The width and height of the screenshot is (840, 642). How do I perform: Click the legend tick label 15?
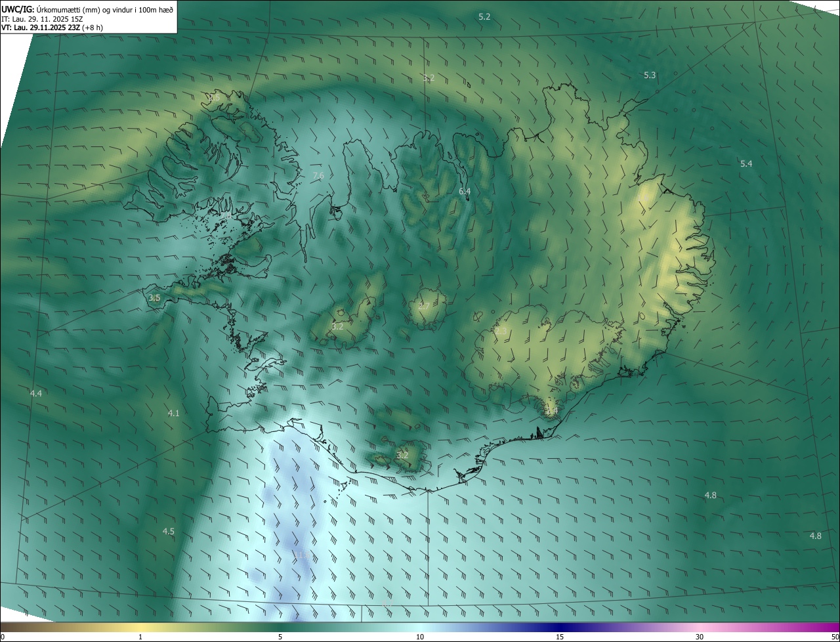tap(560, 637)
